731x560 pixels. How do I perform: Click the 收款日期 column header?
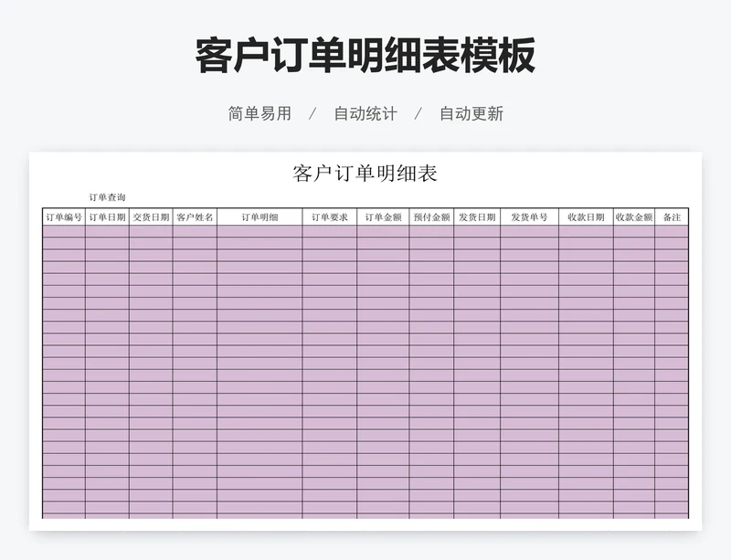coord(586,217)
